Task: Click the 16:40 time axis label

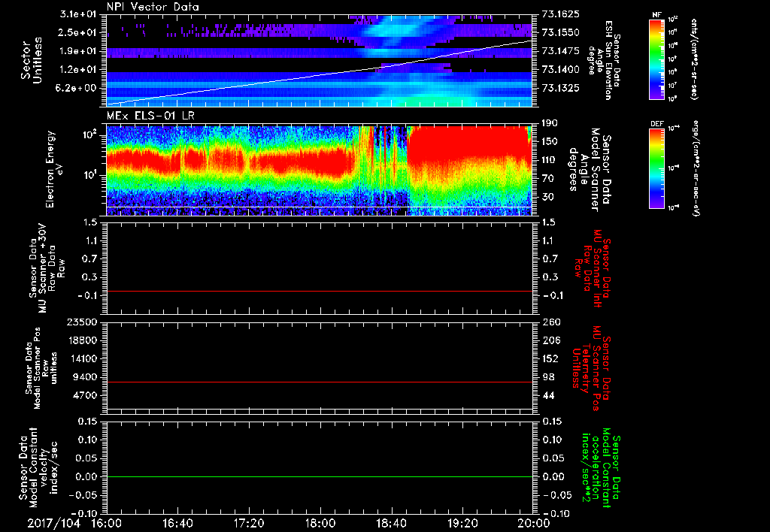Action: point(178,522)
